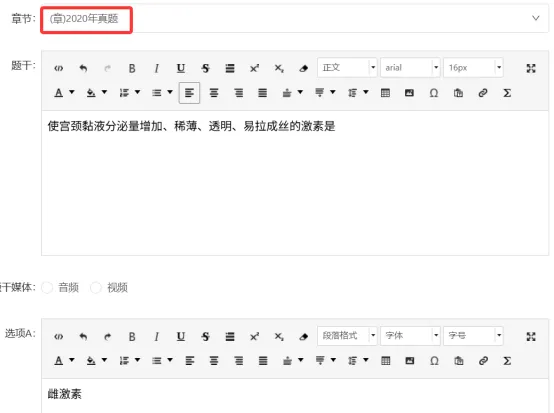
Task: Insert hyperlink in 题干 editor
Action: [483, 93]
